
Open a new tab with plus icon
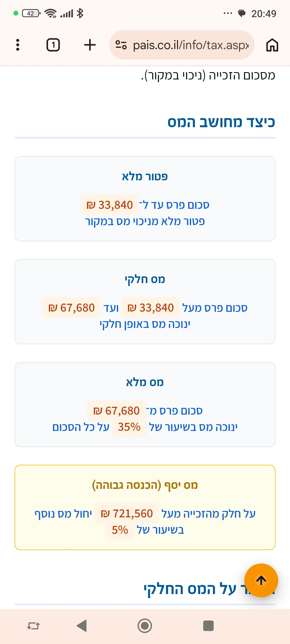pos(90,45)
